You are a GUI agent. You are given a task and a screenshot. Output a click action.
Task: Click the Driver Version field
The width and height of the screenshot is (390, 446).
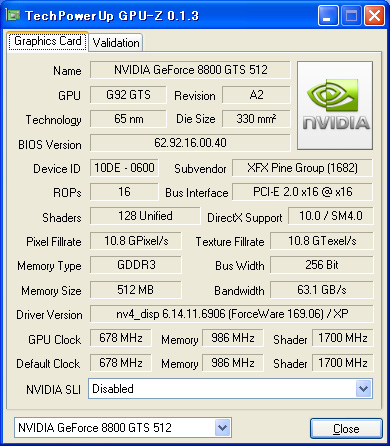click(x=232, y=314)
